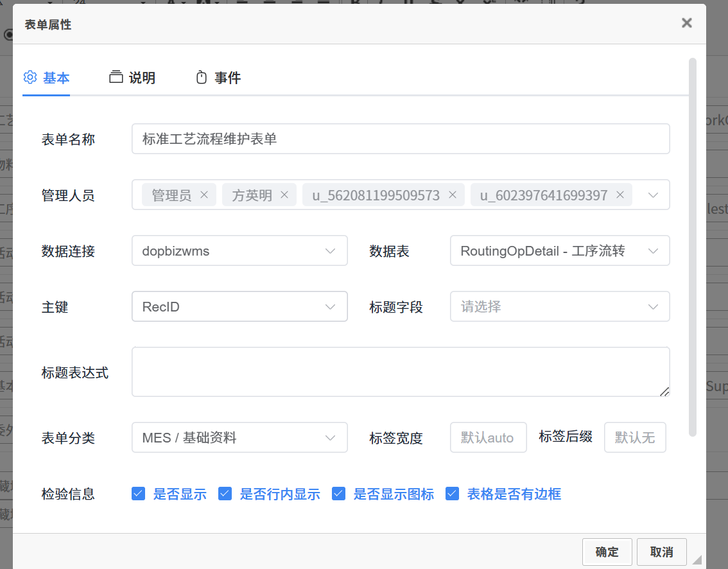Close the 表单属性 dialog
The height and width of the screenshot is (569, 728).
point(686,24)
